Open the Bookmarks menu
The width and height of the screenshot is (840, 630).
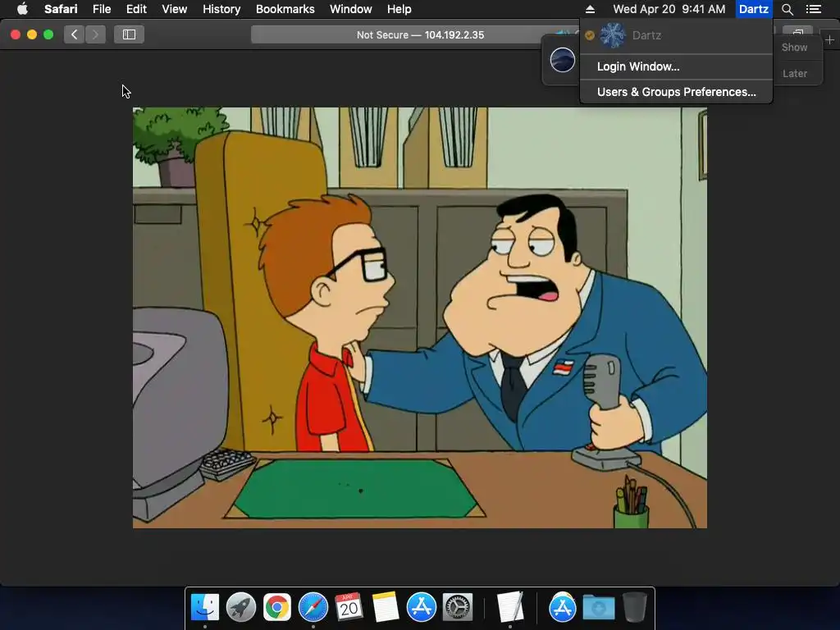pos(285,9)
